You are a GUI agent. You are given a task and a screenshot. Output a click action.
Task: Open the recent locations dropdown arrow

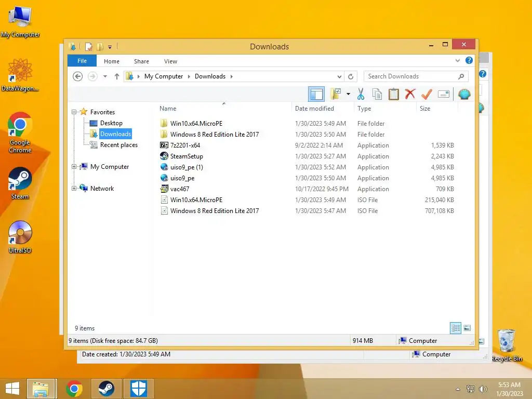point(105,76)
